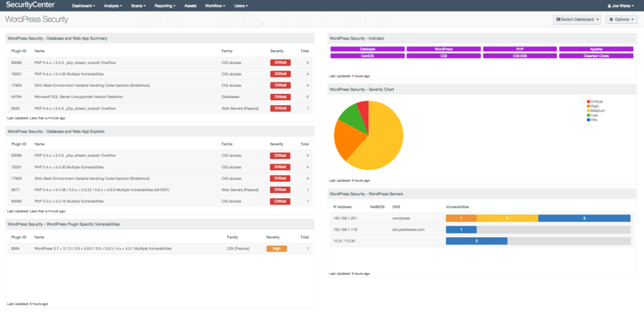Click the gear icon on Options
Screen dimensions: 644x324
pyautogui.click(x=609, y=20)
